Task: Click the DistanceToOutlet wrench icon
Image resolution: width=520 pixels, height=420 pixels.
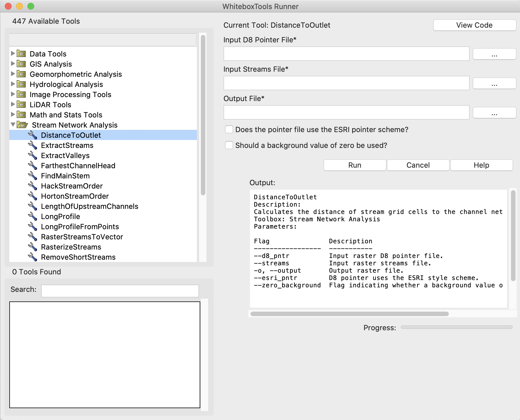Action: pos(32,135)
